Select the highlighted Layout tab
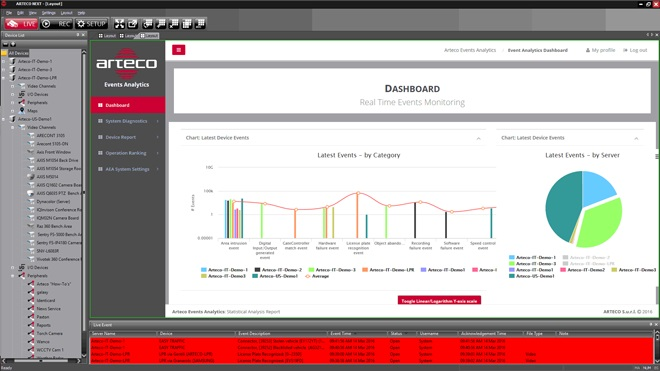 tap(149, 36)
